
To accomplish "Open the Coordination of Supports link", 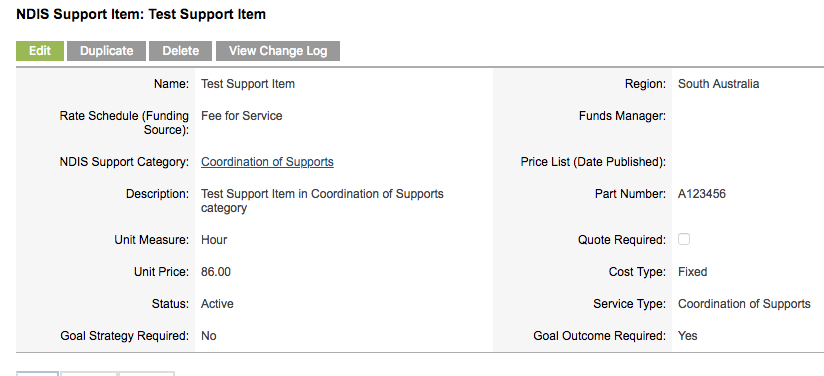I will tap(267, 162).
